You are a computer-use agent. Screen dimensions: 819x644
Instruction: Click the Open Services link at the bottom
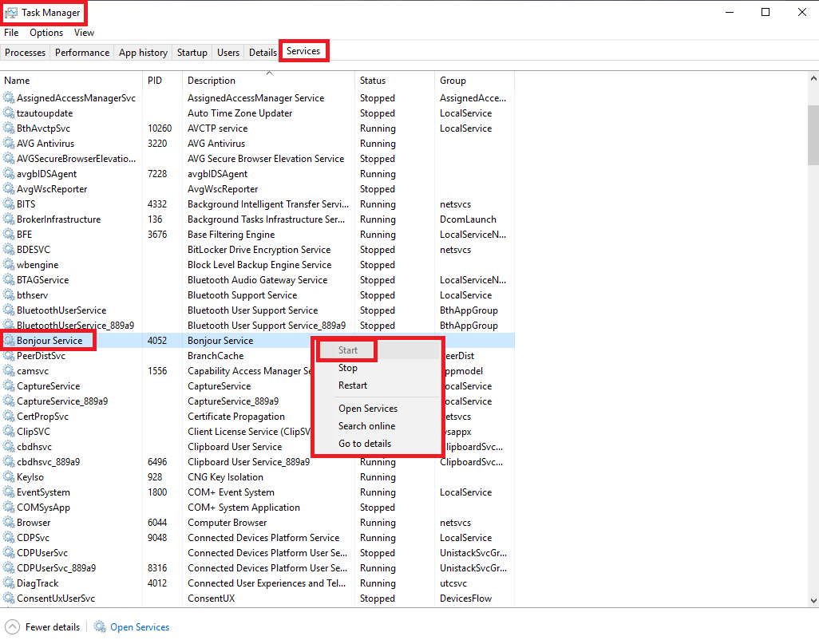tap(140, 626)
